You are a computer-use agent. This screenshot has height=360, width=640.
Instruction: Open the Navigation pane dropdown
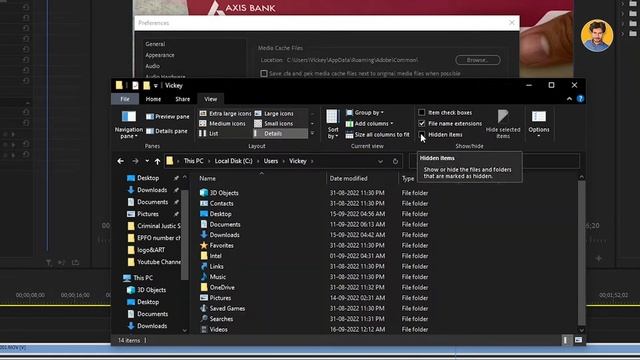(129, 125)
